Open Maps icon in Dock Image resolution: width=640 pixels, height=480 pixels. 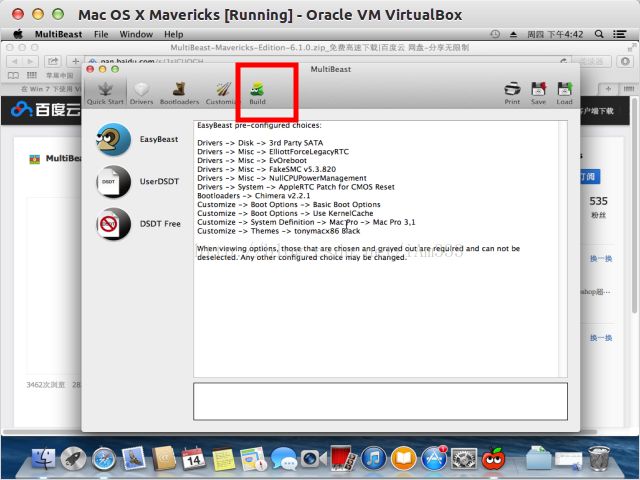(x=253, y=458)
